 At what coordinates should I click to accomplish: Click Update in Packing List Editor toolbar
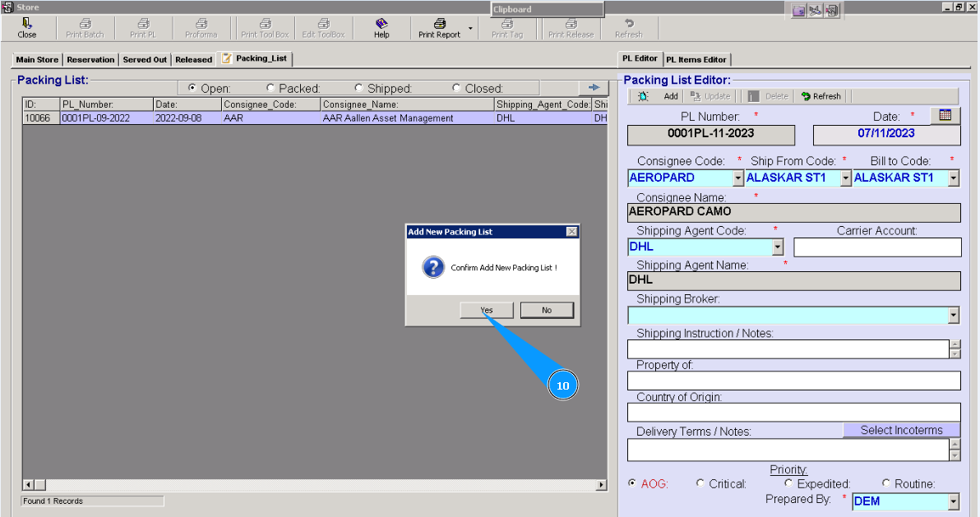point(710,96)
